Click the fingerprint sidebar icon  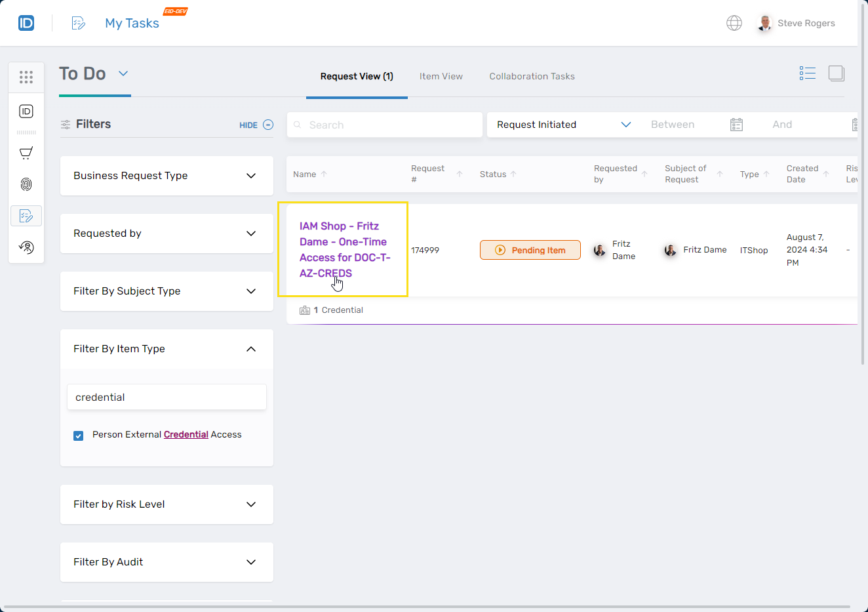[x=26, y=184]
